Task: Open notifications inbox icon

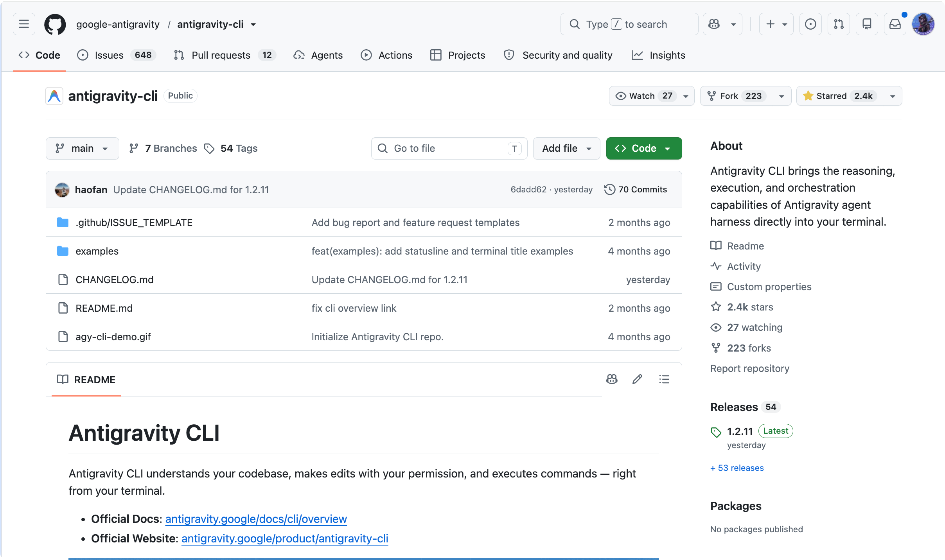Action: click(x=895, y=24)
